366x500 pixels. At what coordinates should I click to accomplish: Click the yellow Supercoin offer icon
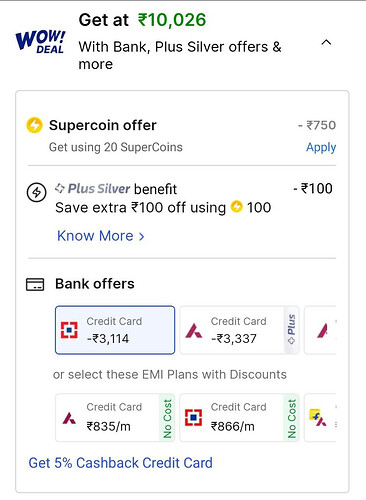[34, 125]
